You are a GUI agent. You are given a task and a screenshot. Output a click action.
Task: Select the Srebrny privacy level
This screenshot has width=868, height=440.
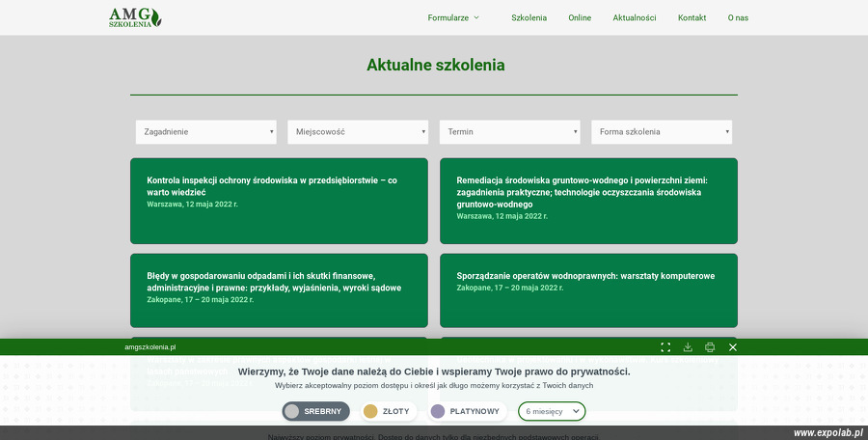316,411
